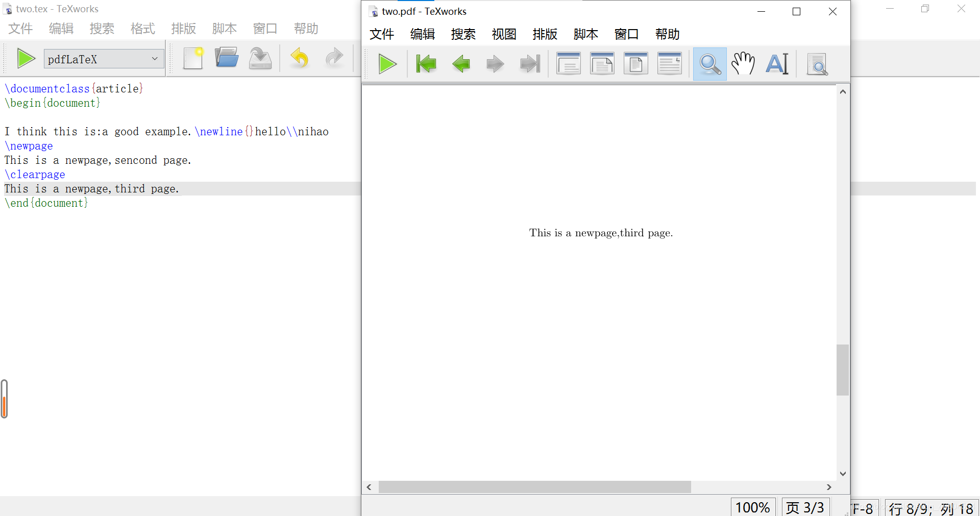Image resolution: width=980 pixels, height=516 pixels.
Task: Click the horizontal scrollbar thumb in PDF viewer
Action: (x=534, y=487)
